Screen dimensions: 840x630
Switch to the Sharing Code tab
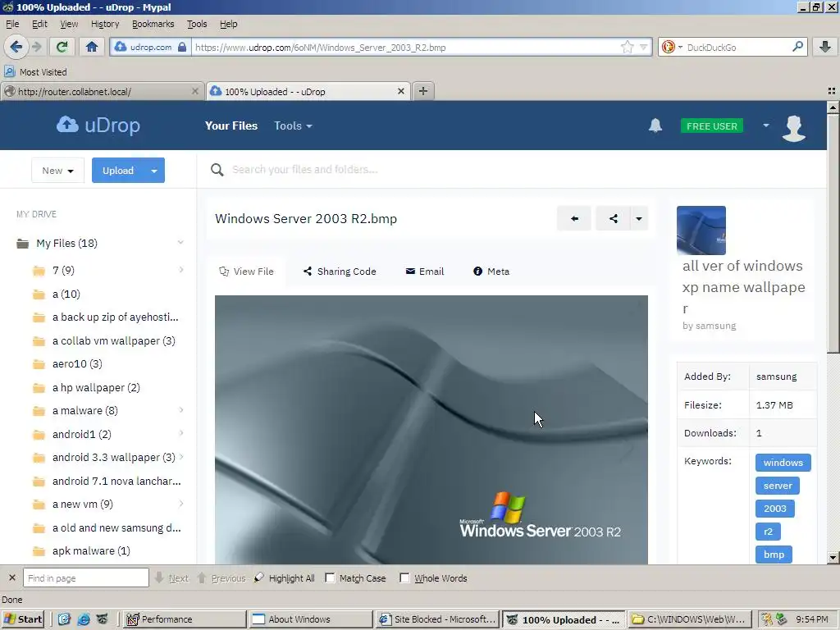point(340,272)
